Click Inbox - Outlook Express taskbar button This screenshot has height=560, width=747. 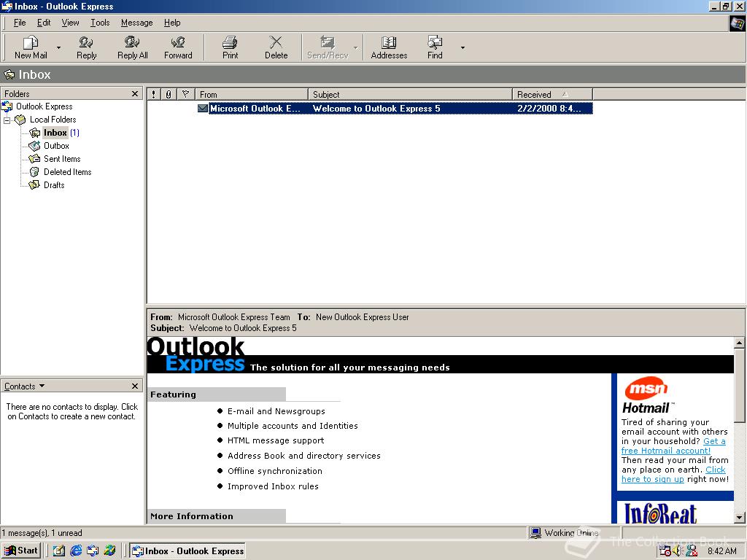[x=187, y=551]
